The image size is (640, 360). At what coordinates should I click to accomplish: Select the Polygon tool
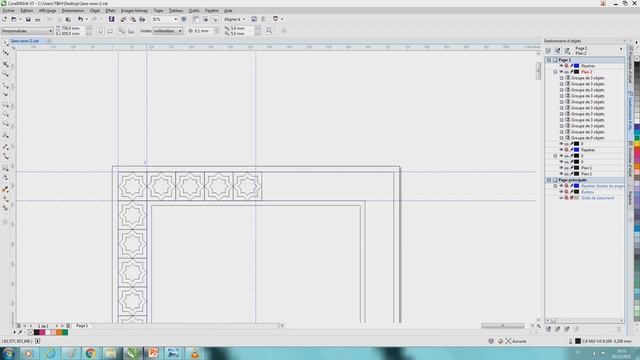5,124
